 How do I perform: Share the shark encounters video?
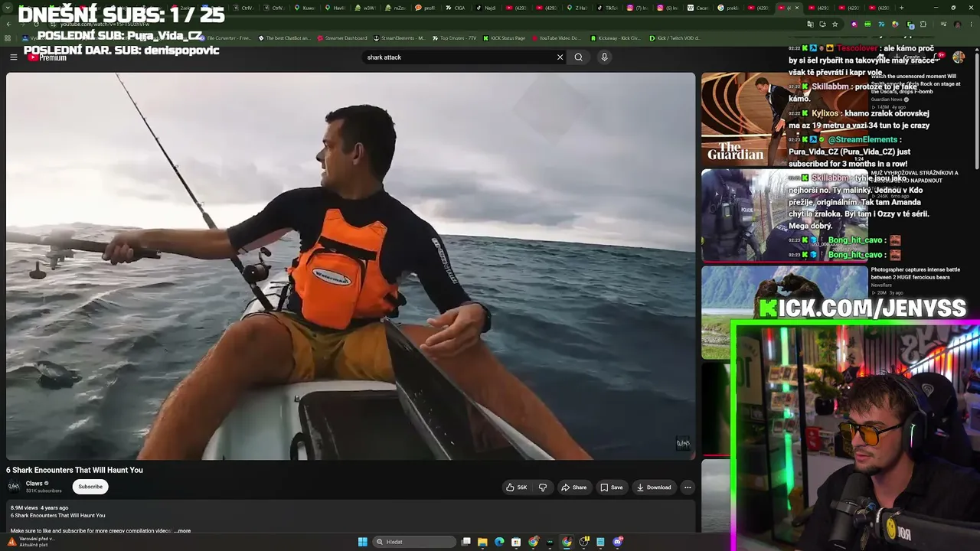[573, 487]
